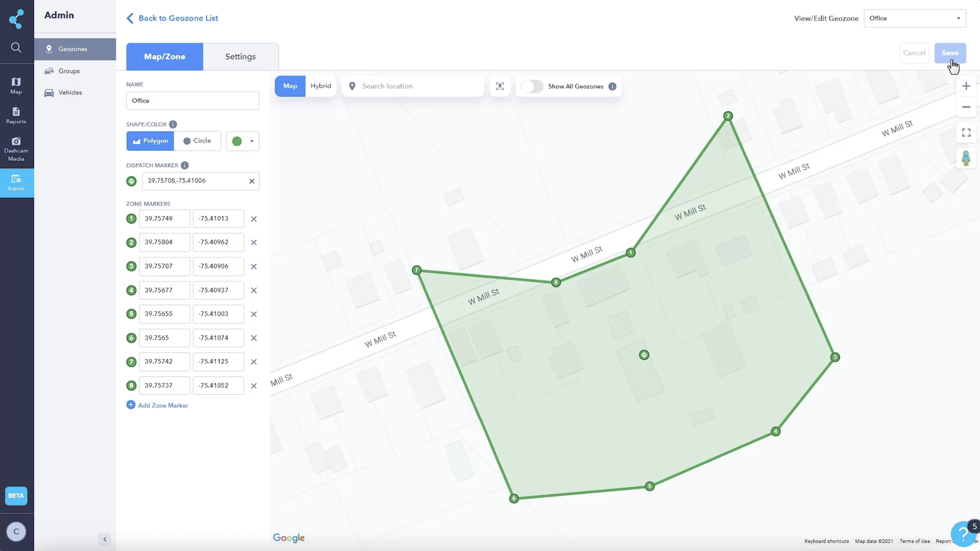Collapse the Admin side panel

tap(105, 539)
